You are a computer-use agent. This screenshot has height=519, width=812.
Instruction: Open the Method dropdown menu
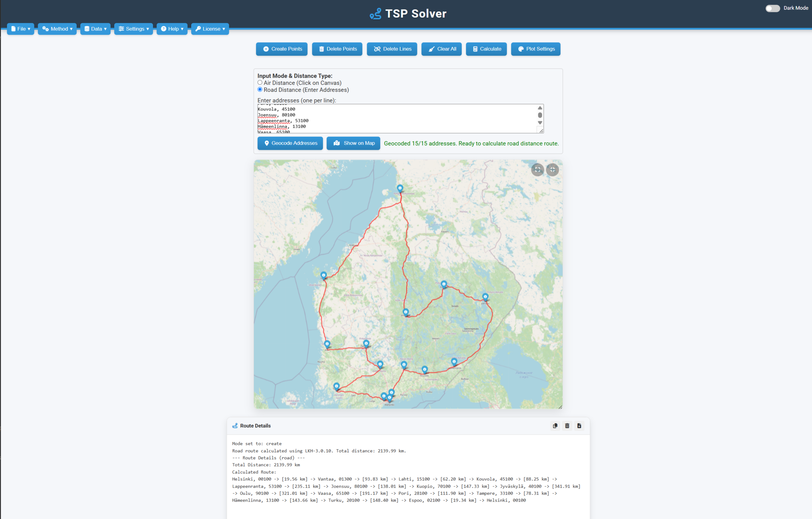[x=57, y=29]
